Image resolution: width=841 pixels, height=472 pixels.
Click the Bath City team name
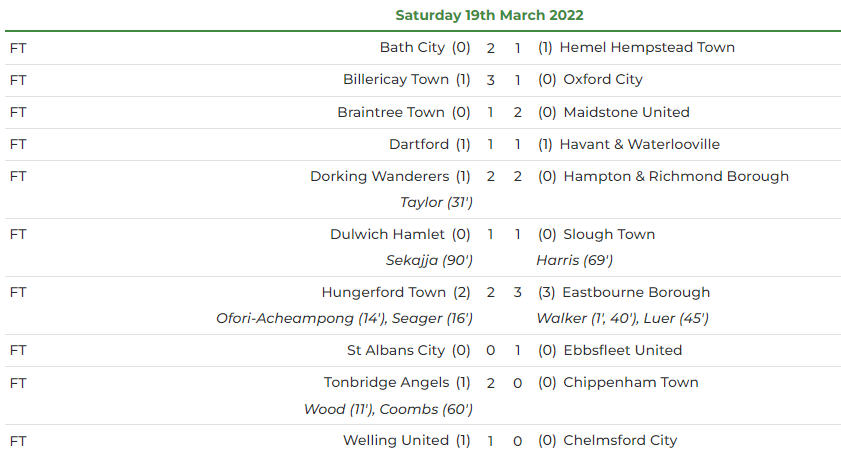pyautogui.click(x=413, y=47)
